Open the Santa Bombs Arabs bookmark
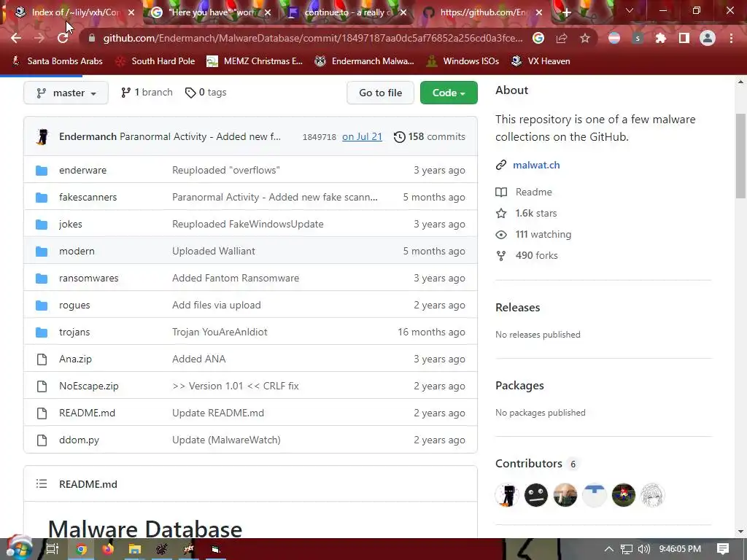 pyautogui.click(x=58, y=61)
